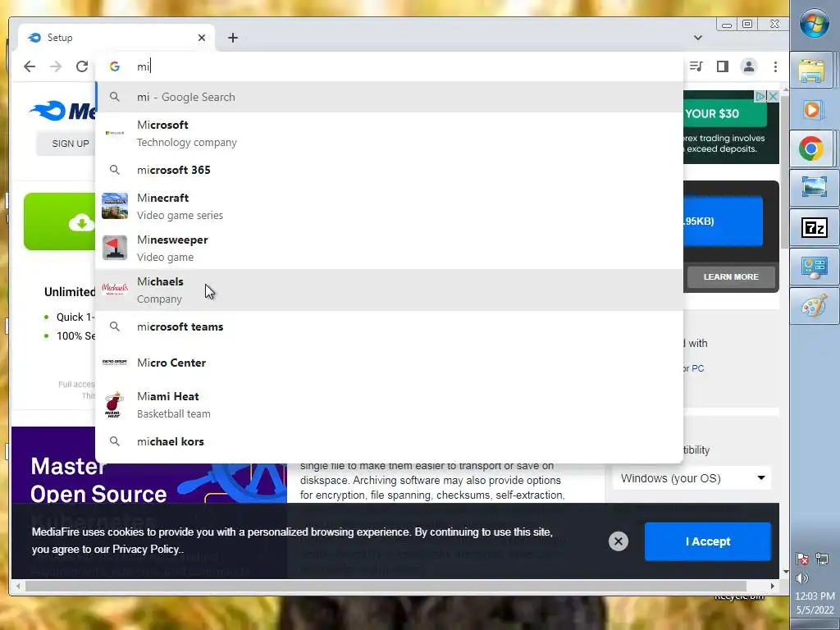This screenshot has height=630, width=840.
Task: Select the Minecraft suggestion
Action: pos(390,206)
